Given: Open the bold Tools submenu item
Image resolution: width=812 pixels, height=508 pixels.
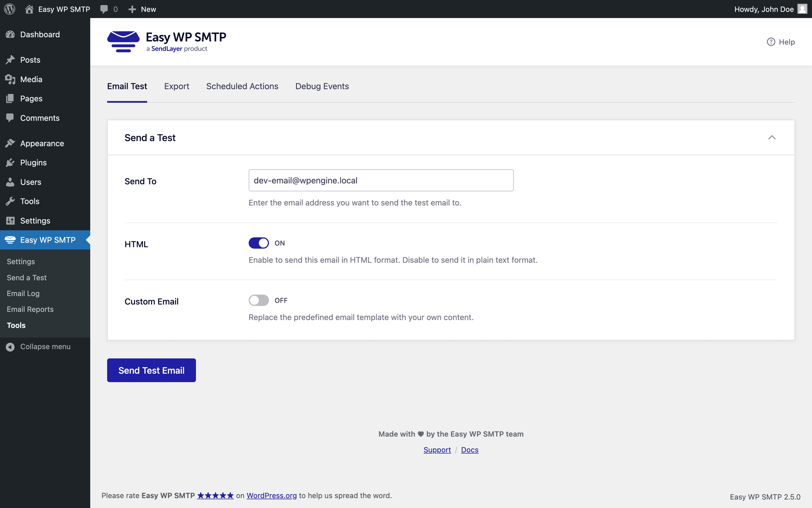Looking at the screenshot, I should pyautogui.click(x=16, y=325).
